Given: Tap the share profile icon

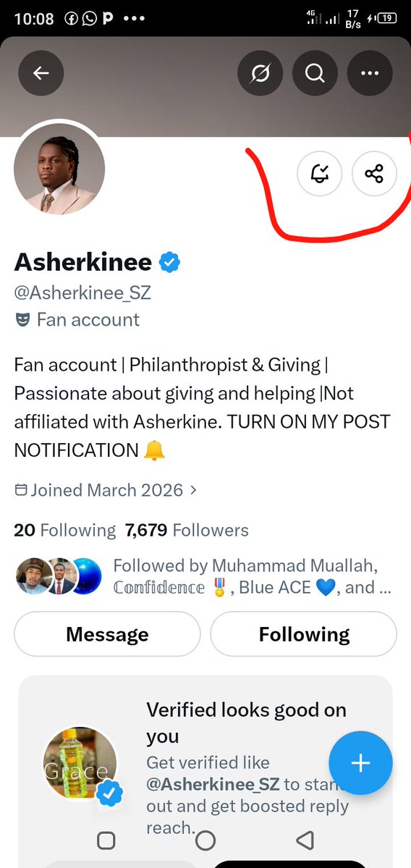Looking at the screenshot, I should [x=375, y=174].
